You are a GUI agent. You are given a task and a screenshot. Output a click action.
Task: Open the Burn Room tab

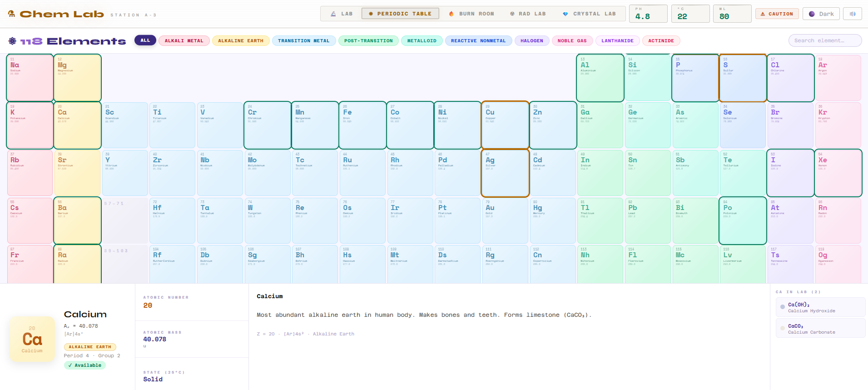[471, 14]
